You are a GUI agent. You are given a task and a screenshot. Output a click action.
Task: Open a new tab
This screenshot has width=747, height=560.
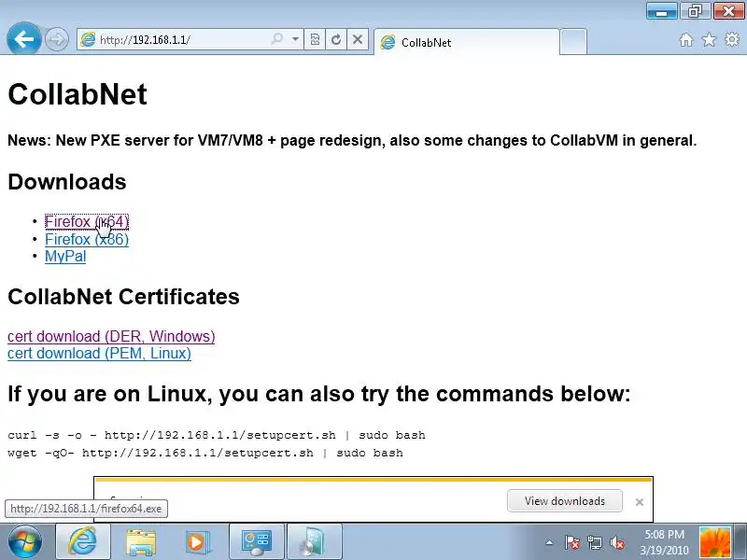pos(572,42)
